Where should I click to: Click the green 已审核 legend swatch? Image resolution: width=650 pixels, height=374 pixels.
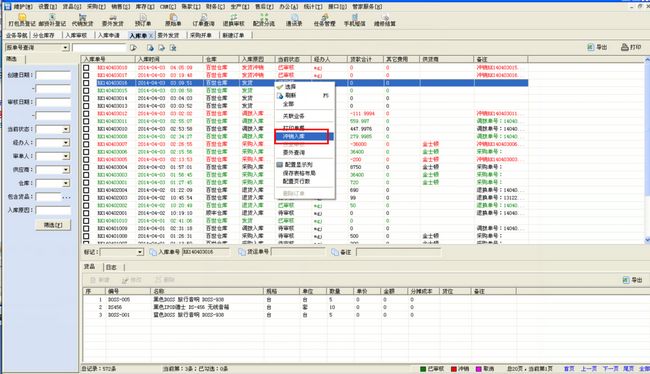point(423,369)
